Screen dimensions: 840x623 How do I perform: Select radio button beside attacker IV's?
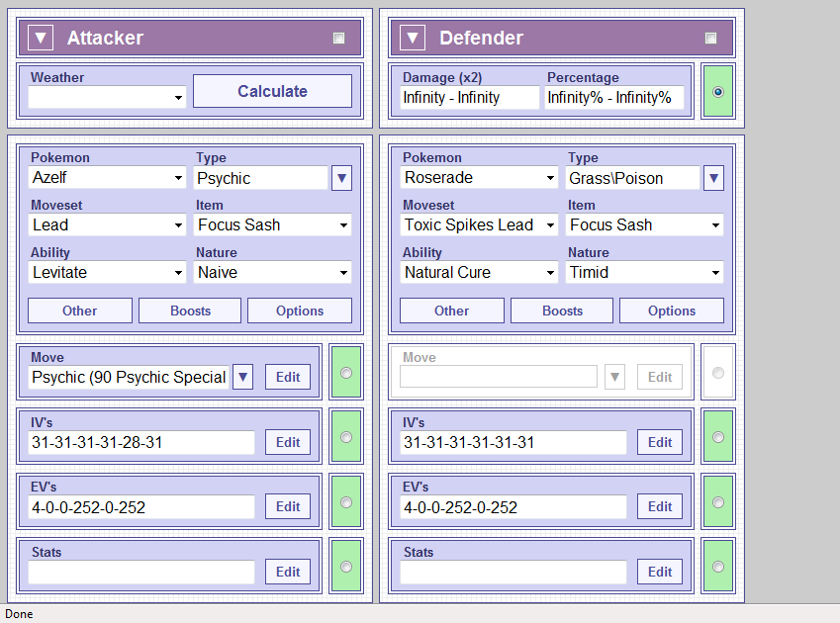pos(345,437)
